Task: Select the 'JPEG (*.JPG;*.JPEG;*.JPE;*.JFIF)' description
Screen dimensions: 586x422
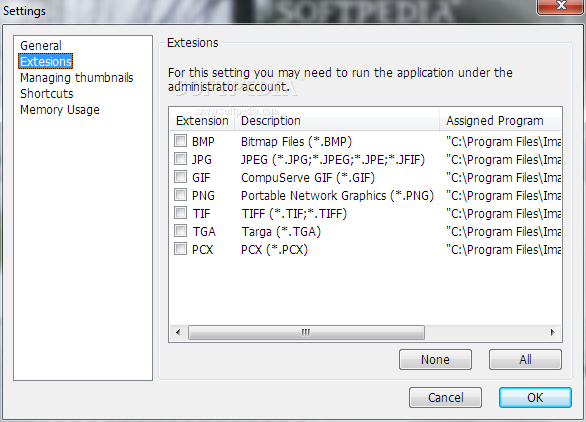Action: [333, 160]
